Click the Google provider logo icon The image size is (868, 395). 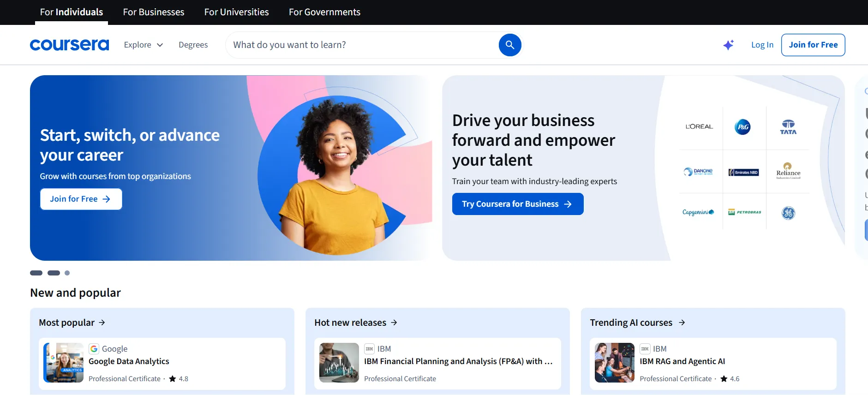(x=94, y=349)
